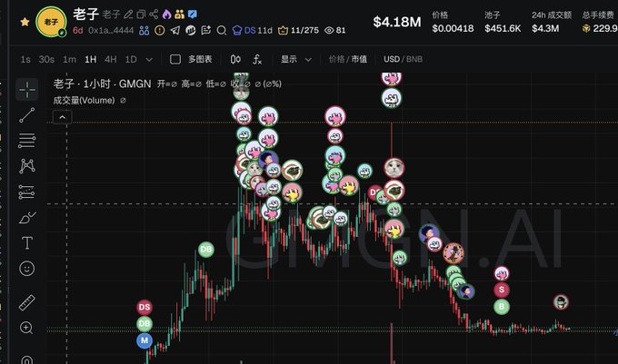This screenshot has height=364, width=618.
Task: Open the emoji sticker tool
Action: [26, 269]
